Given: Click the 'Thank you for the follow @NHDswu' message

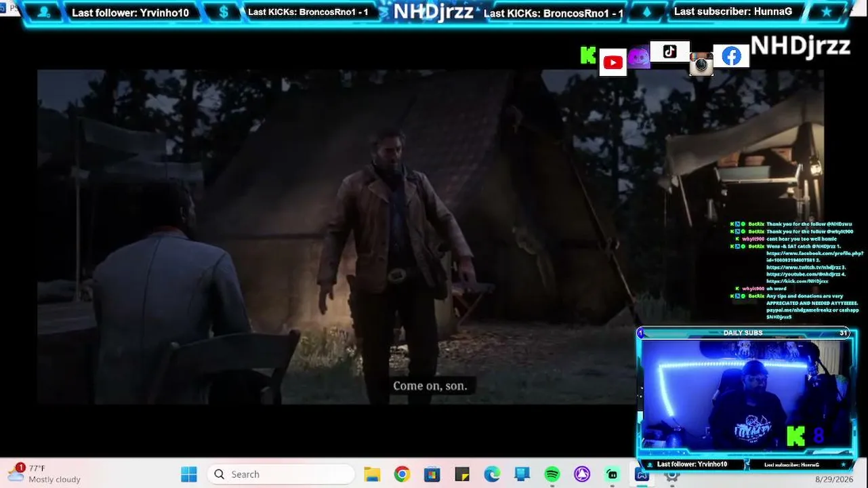Looking at the screenshot, I should pos(809,224).
